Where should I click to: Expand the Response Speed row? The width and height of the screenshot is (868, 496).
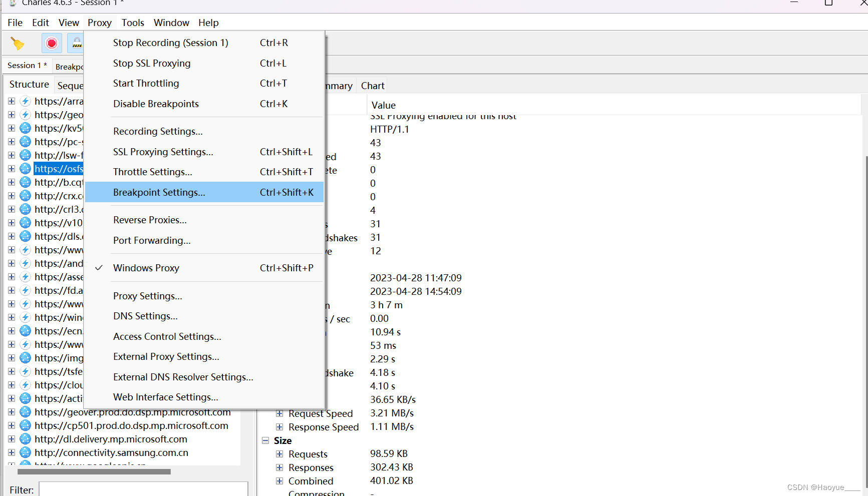click(x=279, y=427)
